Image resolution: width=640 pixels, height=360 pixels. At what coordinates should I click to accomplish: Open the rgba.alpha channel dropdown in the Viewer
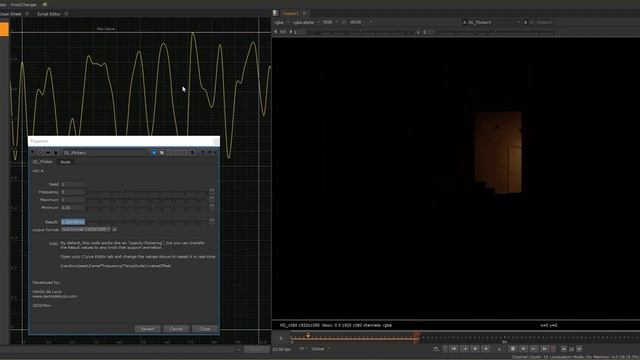pos(306,22)
